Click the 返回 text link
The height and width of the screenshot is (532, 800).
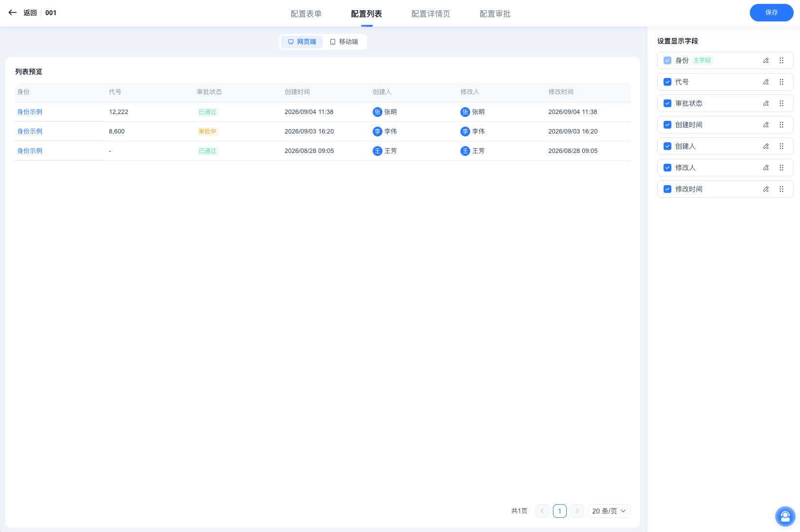30,13
